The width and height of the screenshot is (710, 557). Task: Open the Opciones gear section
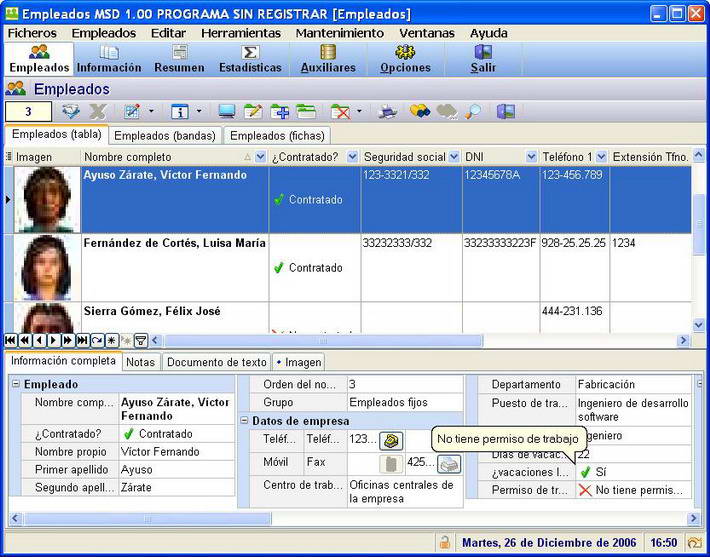point(405,59)
